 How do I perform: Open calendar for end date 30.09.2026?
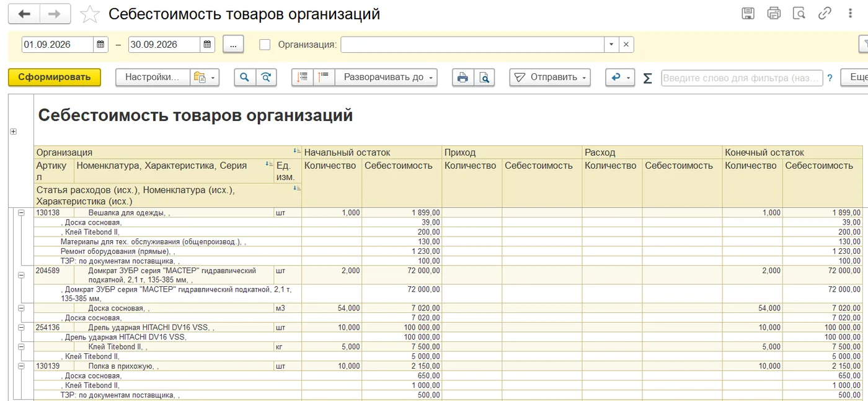pos(208,45)
